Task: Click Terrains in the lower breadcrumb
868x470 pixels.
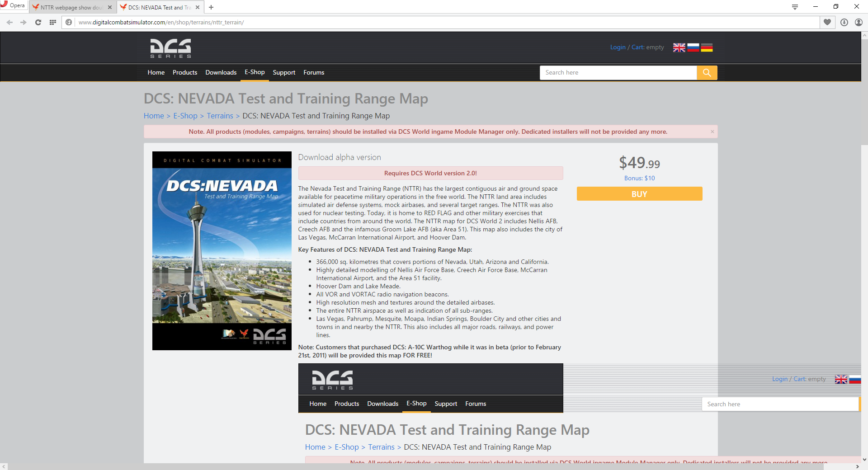Action: (381, 447)
